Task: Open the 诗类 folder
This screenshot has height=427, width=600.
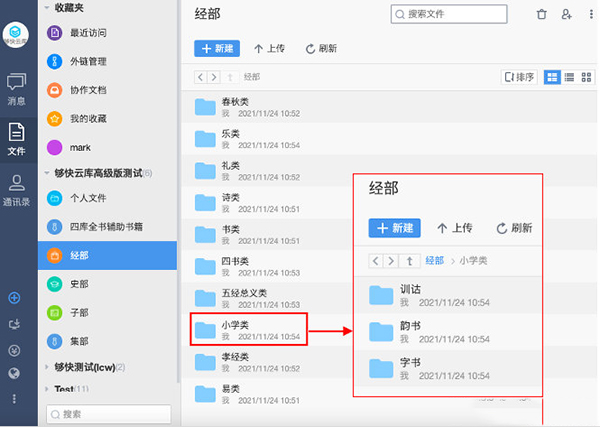Action: pos(267,203)
